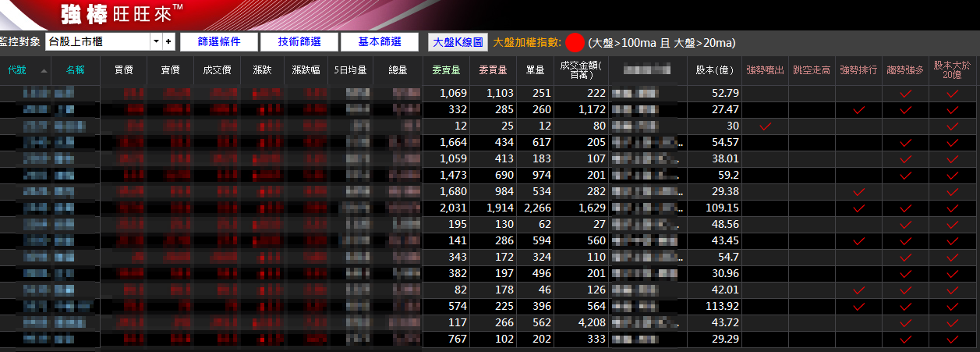Click the 股本大於20億 checkmark in the 股本 109.15 row
980x352 pixels.
tap(952, 208)
